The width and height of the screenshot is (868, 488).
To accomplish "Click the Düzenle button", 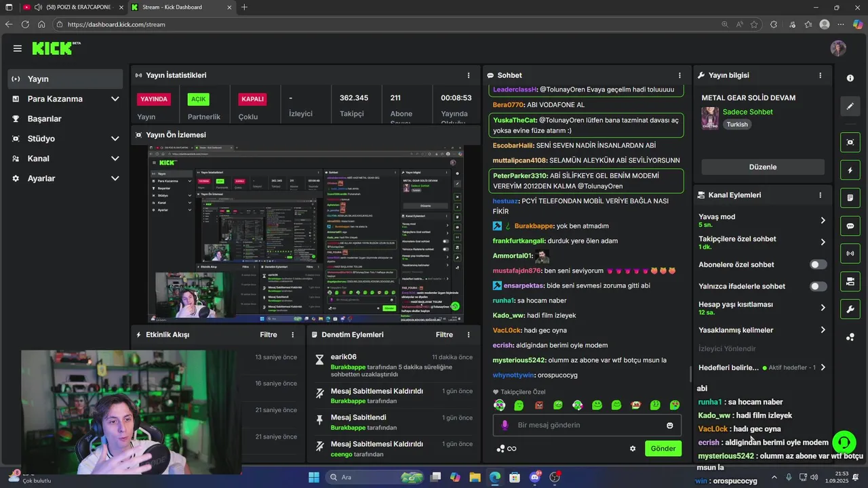I will 763,167.
